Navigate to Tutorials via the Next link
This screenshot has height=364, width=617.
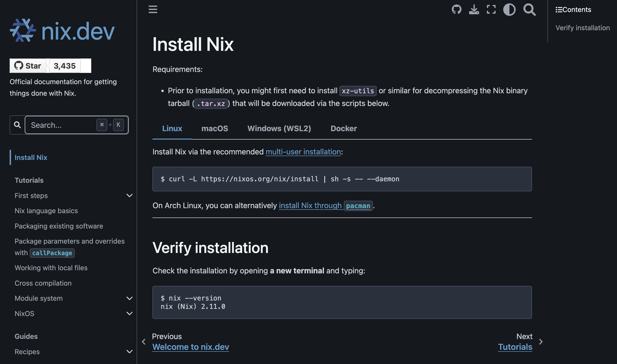(515, 347)
